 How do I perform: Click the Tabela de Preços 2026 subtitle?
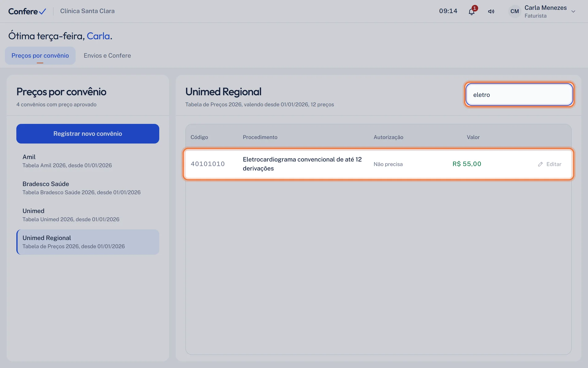[x=259, y=105]
